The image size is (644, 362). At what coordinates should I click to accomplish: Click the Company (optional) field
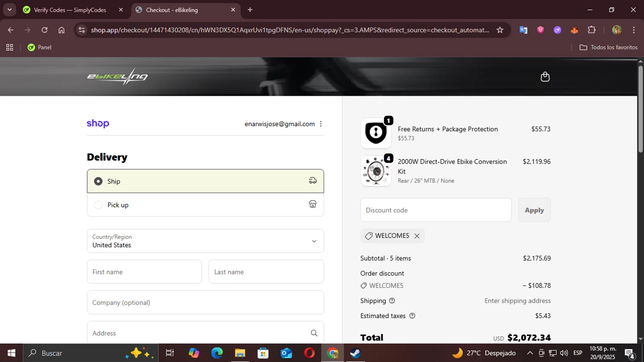[205, 302]
